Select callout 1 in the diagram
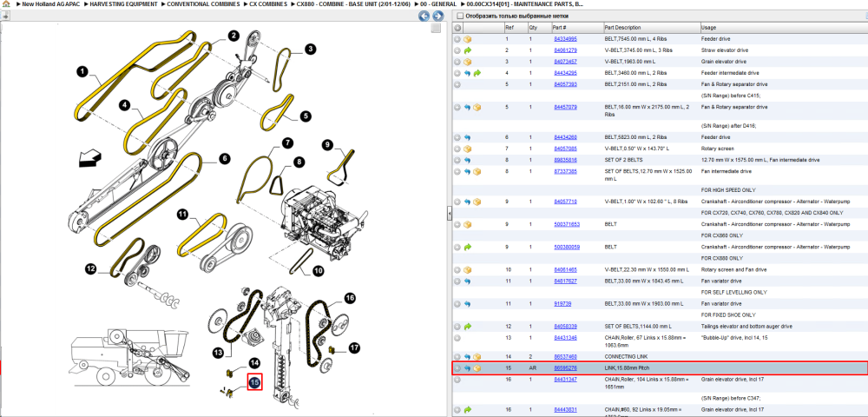Screen dimensions: 868x417 [x=82, y=71]
